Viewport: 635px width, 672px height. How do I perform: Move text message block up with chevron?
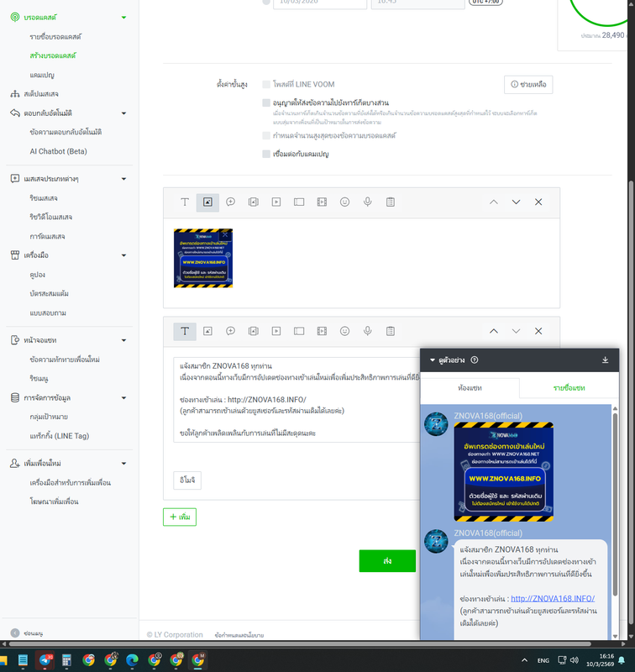tap(494, 331)
